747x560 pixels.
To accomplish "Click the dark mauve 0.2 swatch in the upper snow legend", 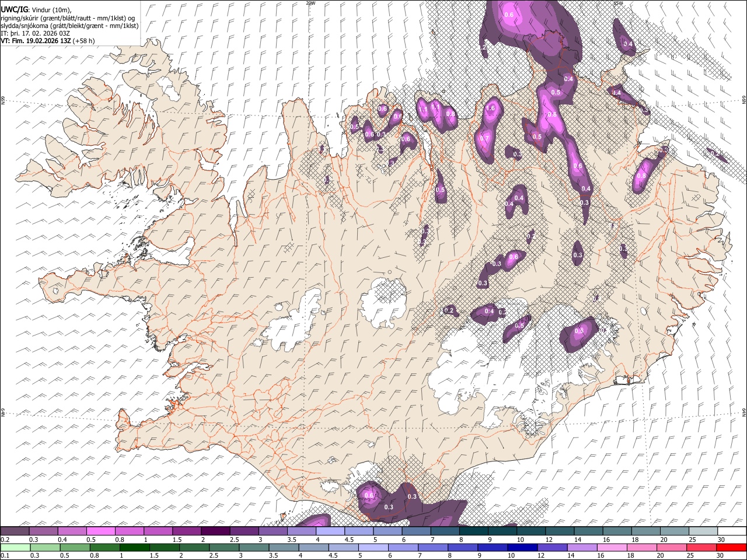I will 15,531.
